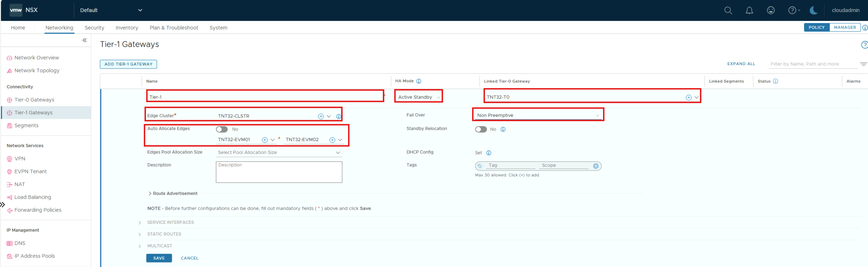Click the HA Mode info icon
Screen dimensions: 868x267
click(419, 81)
